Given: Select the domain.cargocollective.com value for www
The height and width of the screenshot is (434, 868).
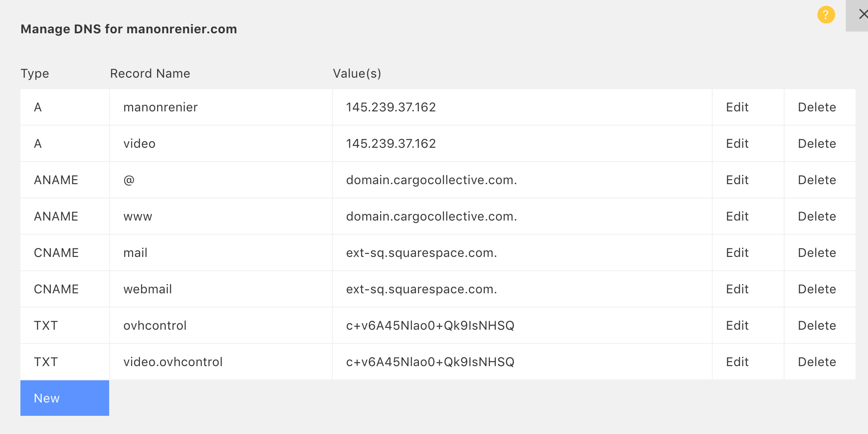Looking at the screenshot, I should point(431,217).
